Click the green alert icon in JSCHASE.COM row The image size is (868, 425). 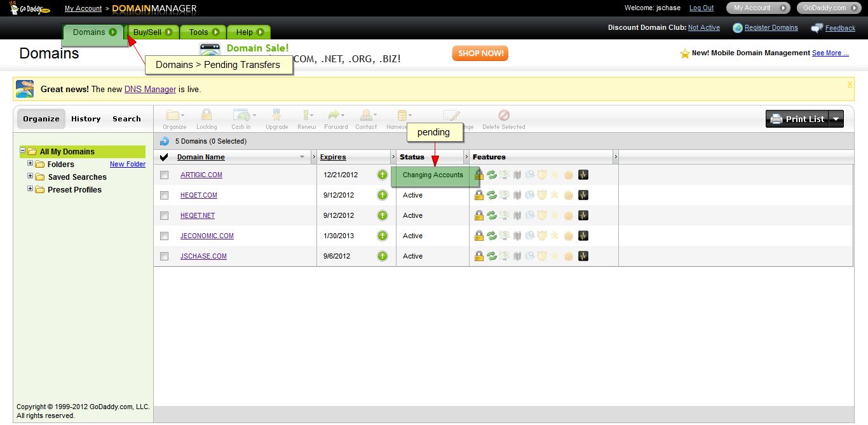click(383, 256)
